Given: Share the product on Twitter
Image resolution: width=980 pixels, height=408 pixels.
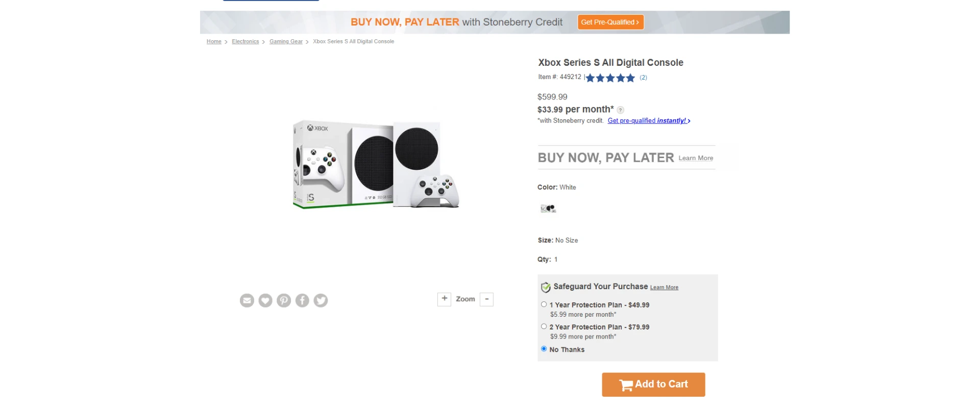Looking at the screenshot, I should (x=321, y=300).
